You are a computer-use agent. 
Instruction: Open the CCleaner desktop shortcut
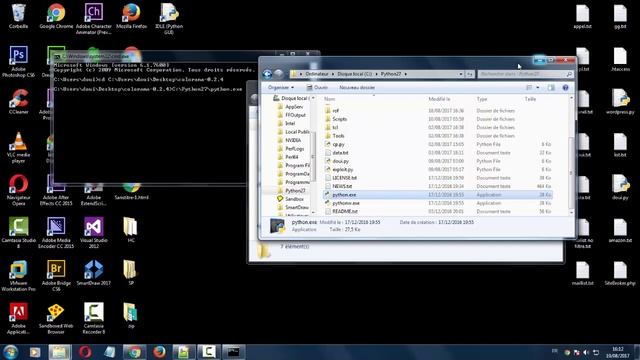18,102
